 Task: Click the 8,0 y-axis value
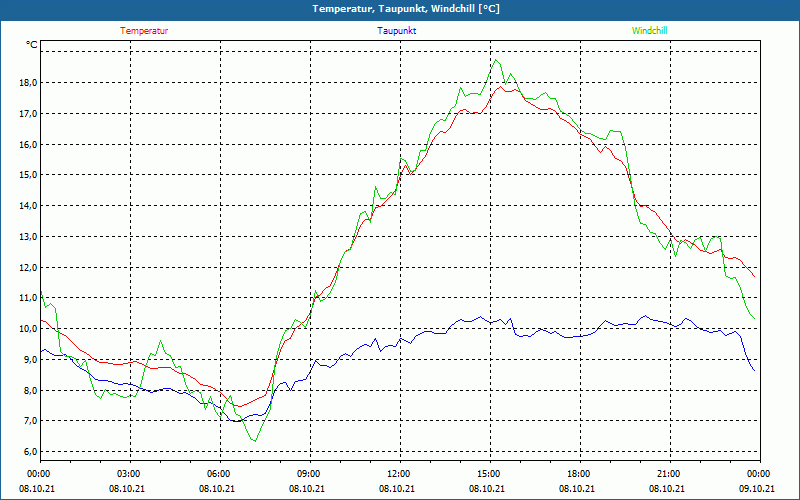click(31, 390)
